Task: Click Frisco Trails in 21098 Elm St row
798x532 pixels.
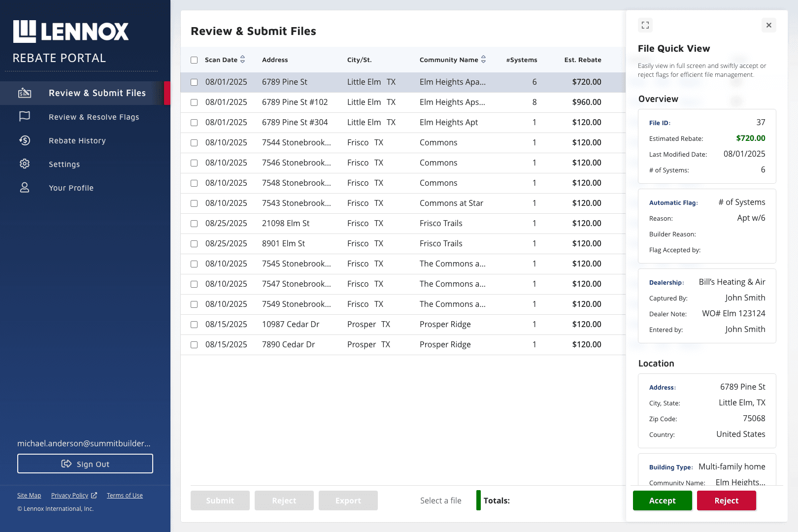Action: click(x=441, y=223)
